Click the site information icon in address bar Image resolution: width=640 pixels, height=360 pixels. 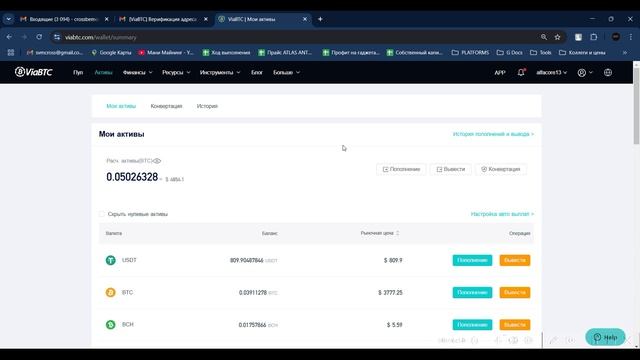(x=57, y=37)
